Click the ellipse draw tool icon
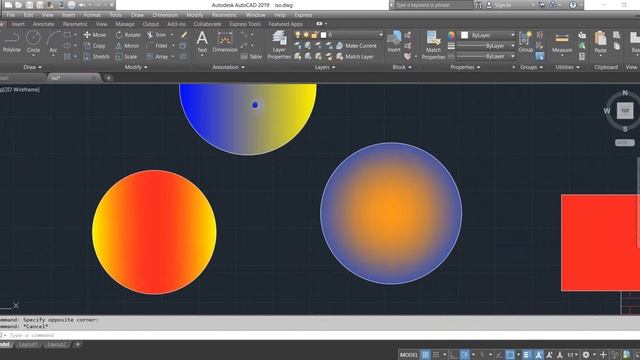This screenshot has height=360, width=640. [x=68, y=46]
